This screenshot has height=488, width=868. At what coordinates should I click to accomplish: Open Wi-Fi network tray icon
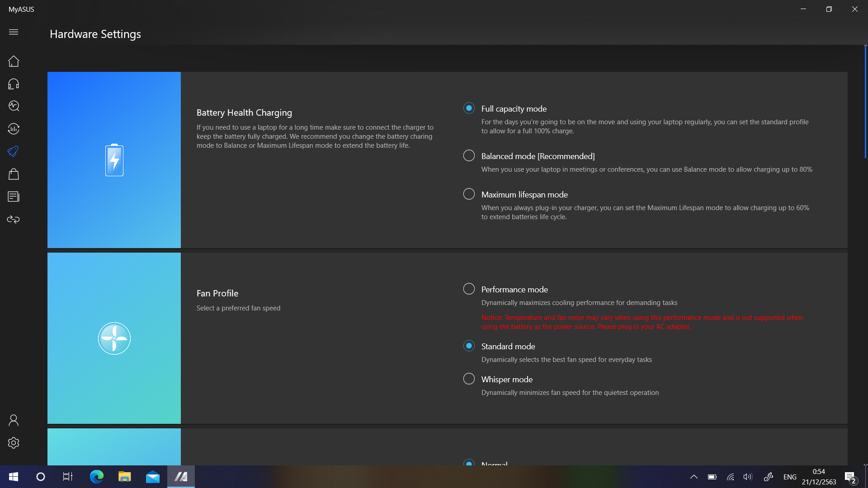point(730,477)
